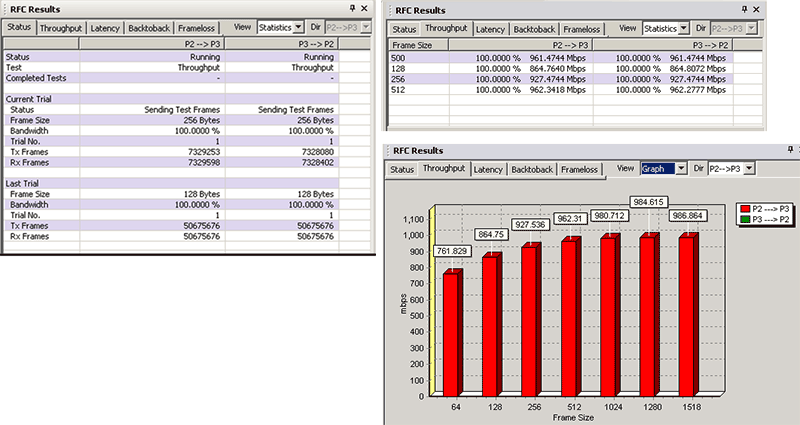Expand Dir dropdown in left panel
Viewport: 800px width, 425px height.
click(x=366, y=27)
